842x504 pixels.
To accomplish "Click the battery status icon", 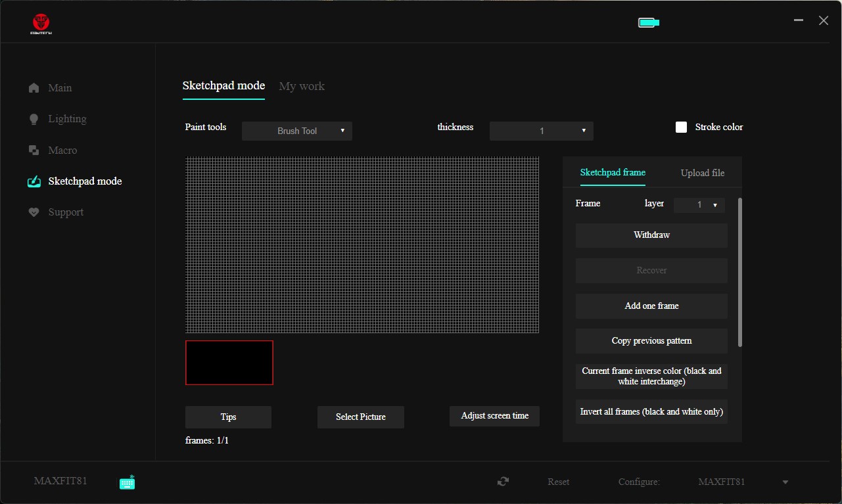I will coord(648,23).
